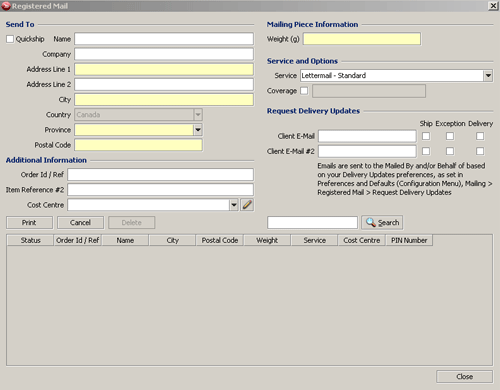Check Exception updates for Client E-Mail
Viewport: 500px width, 390px height.
coord(450,136)
